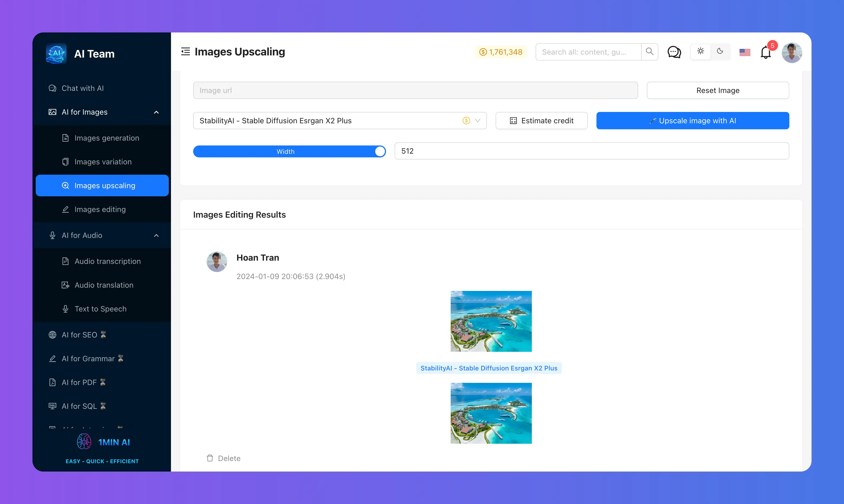Collapse sidebar using menu fold icon

click(186, 52)
